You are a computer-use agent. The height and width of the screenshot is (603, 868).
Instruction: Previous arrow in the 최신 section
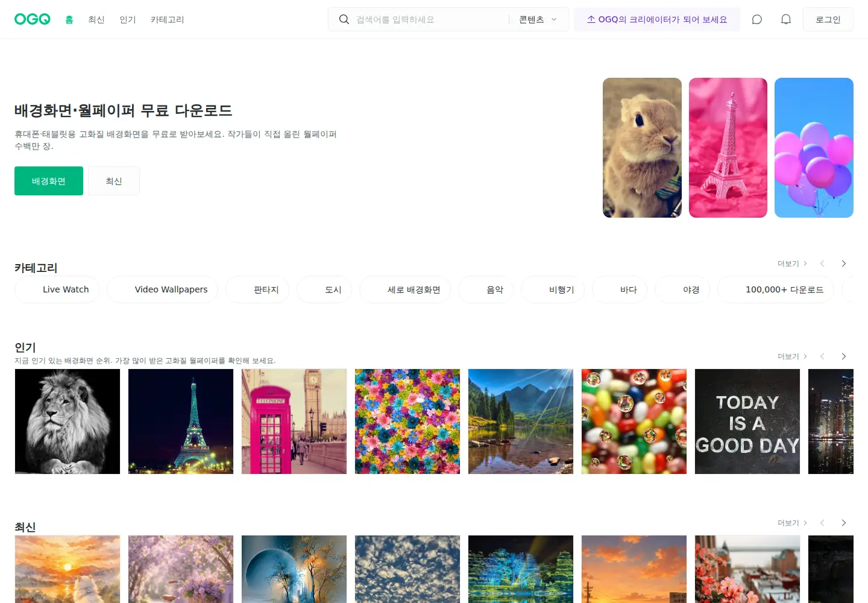822,523
